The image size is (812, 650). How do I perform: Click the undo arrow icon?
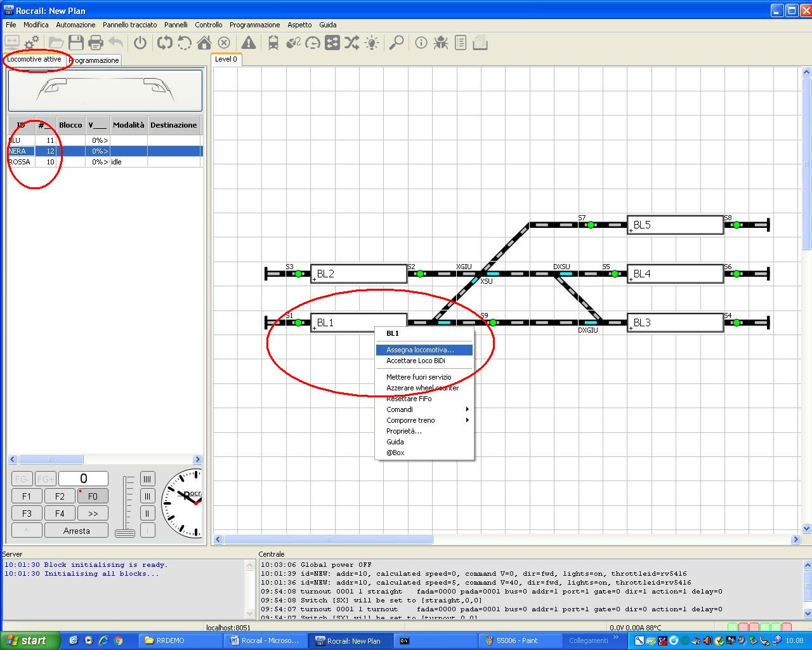pos(115,43)
